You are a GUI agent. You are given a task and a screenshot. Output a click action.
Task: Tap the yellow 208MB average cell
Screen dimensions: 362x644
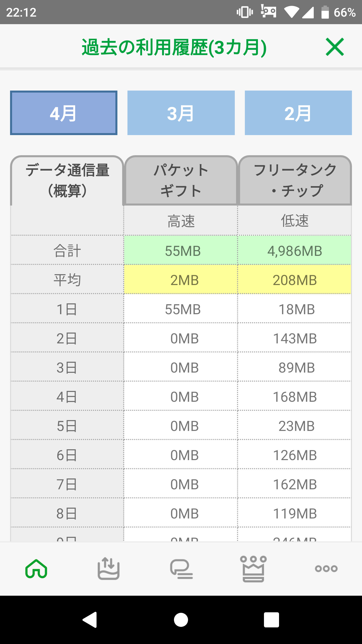click(x=295, y=280)
